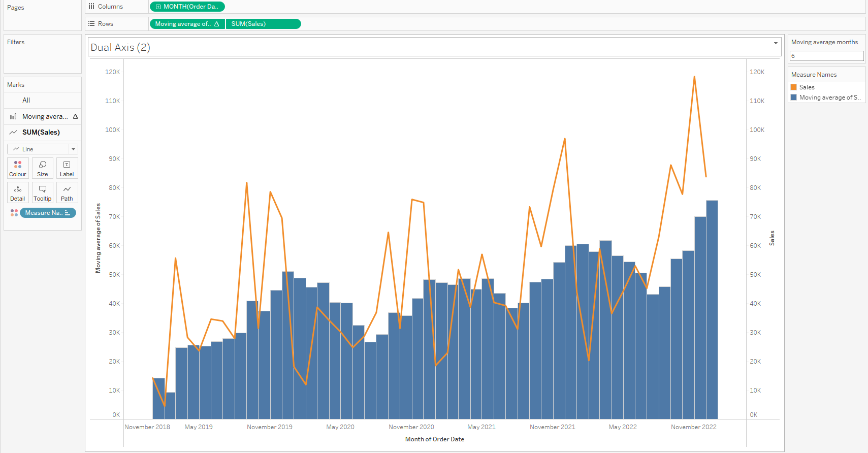This screenshot has width=868, height=453.
Task: Open the Size card on Marks
Action: (43, 168)
